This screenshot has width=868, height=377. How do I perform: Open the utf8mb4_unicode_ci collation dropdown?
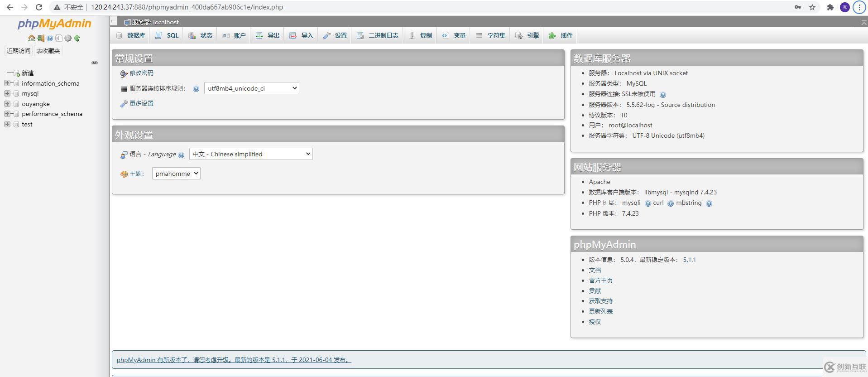coord(252,88)
